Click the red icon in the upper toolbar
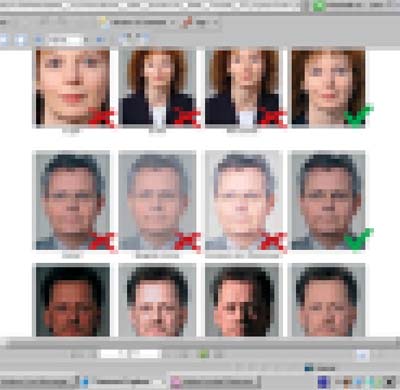Screen dimensions: 400x390 [x=187, y=22]
